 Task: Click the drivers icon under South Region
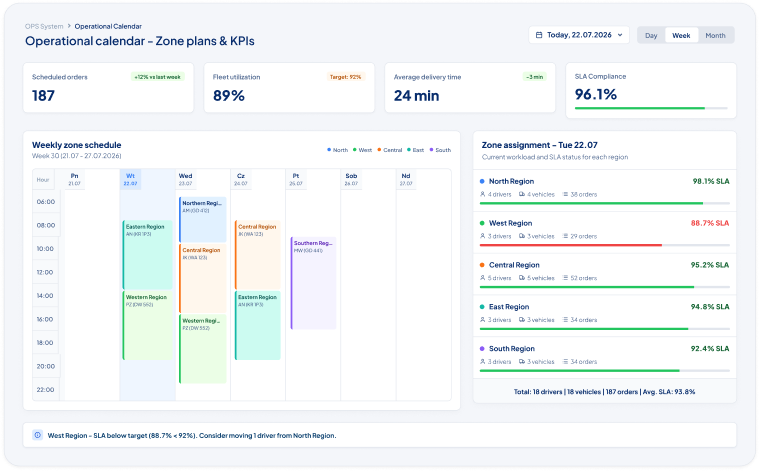pyautogui.click(x=483, y=362)
